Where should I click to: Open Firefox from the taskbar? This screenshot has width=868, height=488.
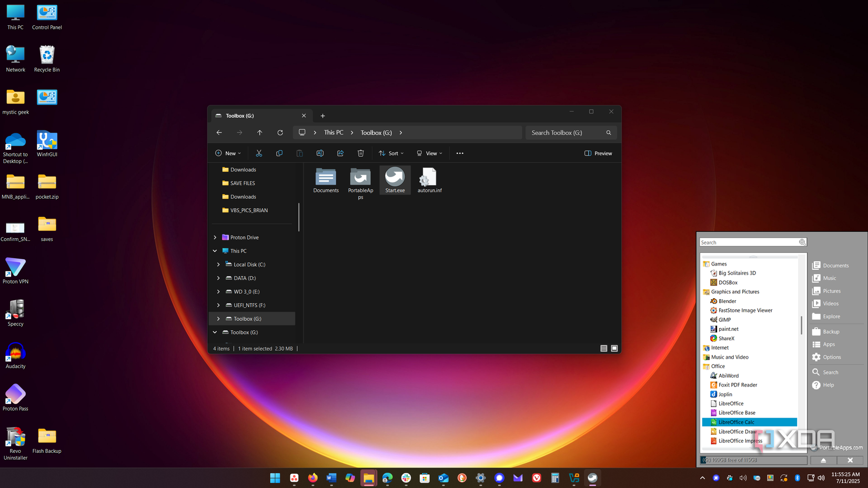(x=313, y=478)
